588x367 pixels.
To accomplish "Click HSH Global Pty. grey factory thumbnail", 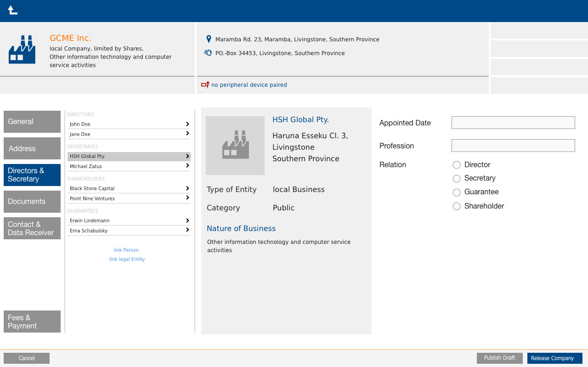I will coord(235,146).
